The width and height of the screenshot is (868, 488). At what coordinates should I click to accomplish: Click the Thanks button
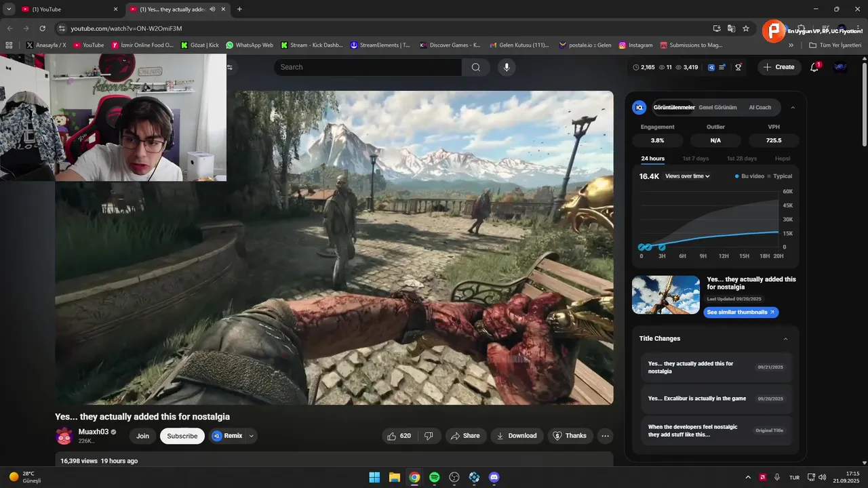coord(570,436)
